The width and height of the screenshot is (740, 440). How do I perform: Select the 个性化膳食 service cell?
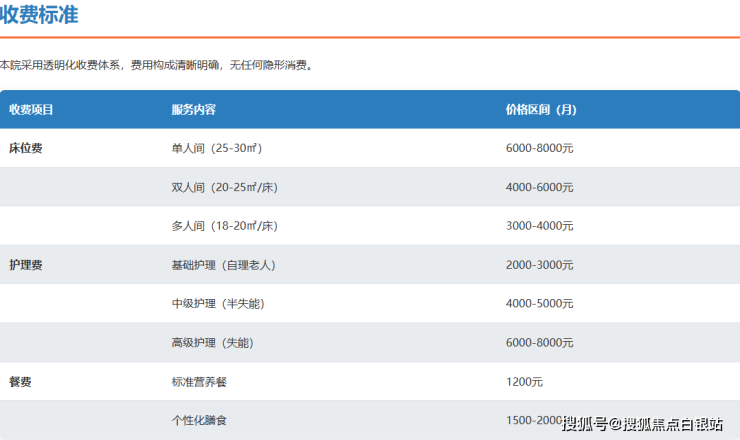coord(200,421)
